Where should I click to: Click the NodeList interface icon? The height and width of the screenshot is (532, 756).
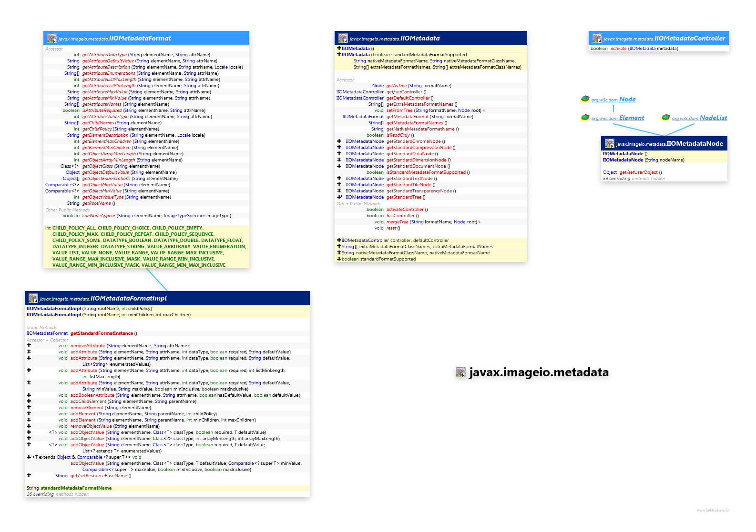665,118
